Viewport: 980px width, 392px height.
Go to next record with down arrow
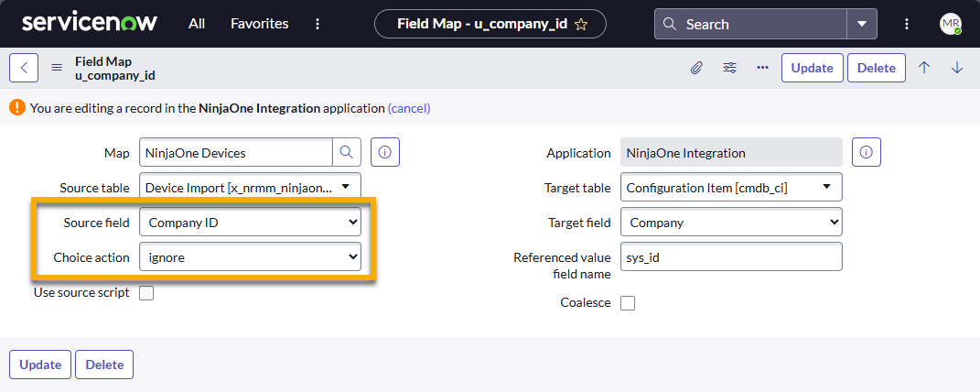(x=957, y=68)
